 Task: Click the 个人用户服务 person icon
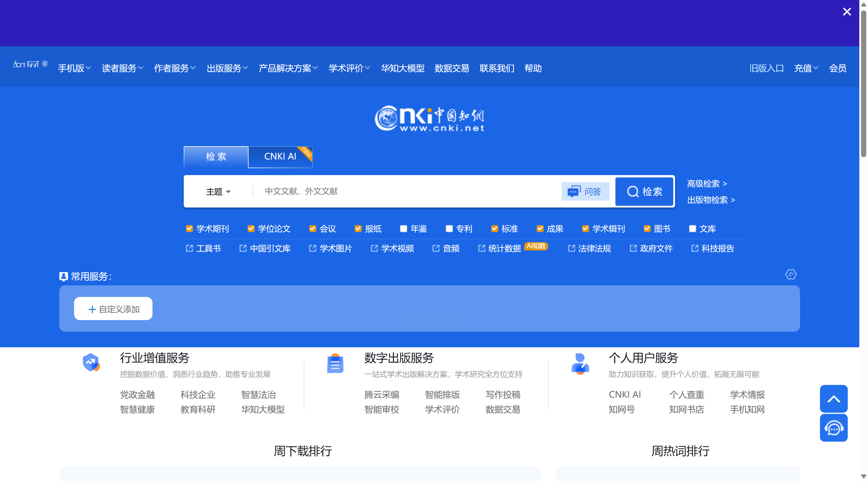(x=580, y=364)
